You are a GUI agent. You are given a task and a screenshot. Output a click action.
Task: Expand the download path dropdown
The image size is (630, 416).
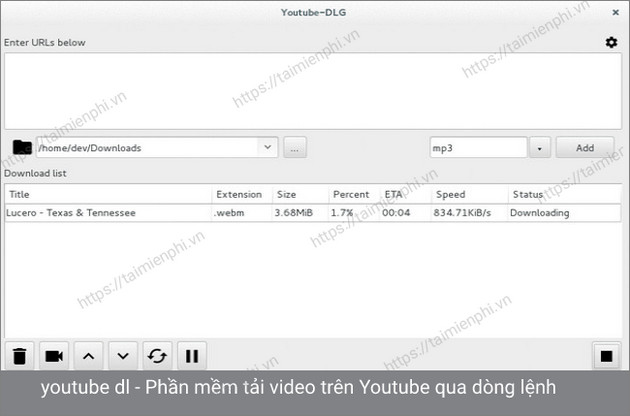pos(268,147)
